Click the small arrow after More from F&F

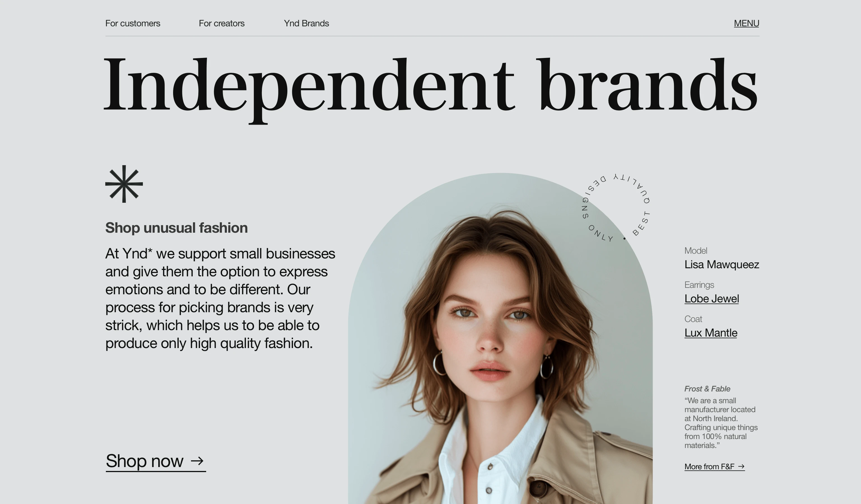[x=741, y=466]
